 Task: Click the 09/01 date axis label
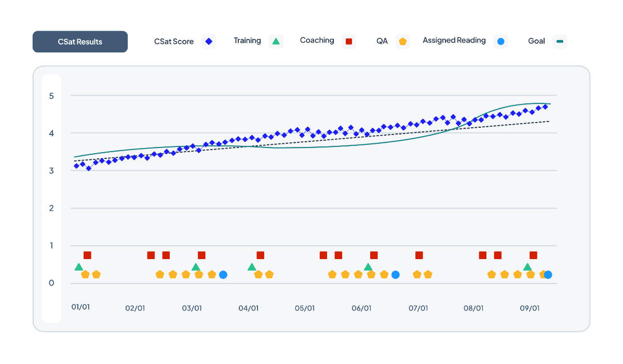point(530,308)
